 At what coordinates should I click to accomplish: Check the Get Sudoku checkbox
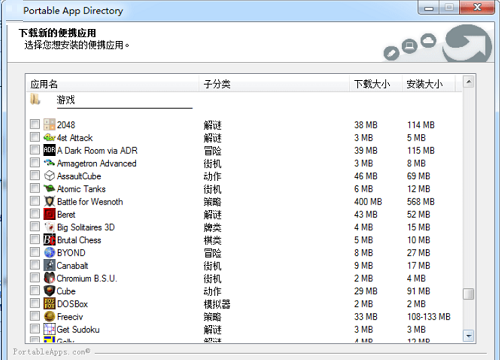coord(35,328)
